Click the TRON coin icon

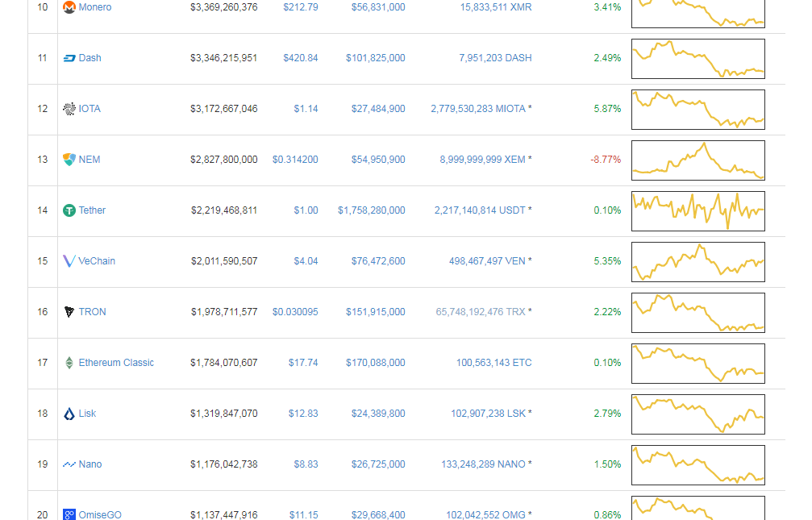click(x=70, y=312)
